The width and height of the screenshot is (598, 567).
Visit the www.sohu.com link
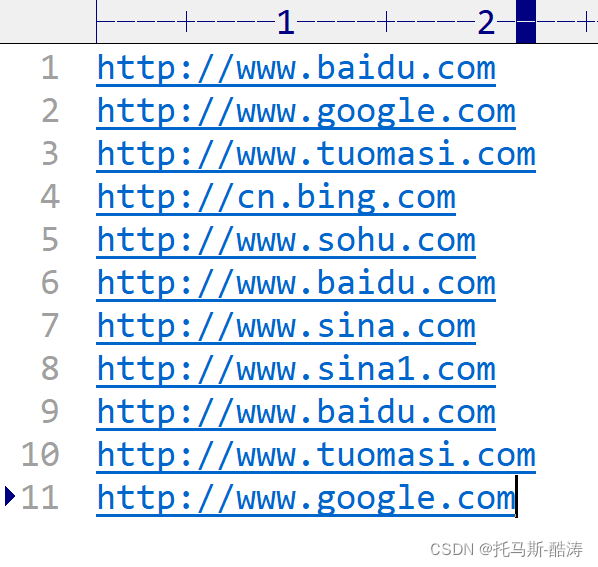click(x=286, y=241)
